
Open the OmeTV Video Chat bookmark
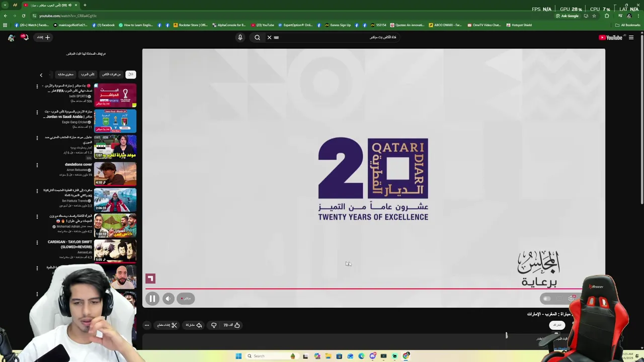pyautogui.click(x=484, y=25)
